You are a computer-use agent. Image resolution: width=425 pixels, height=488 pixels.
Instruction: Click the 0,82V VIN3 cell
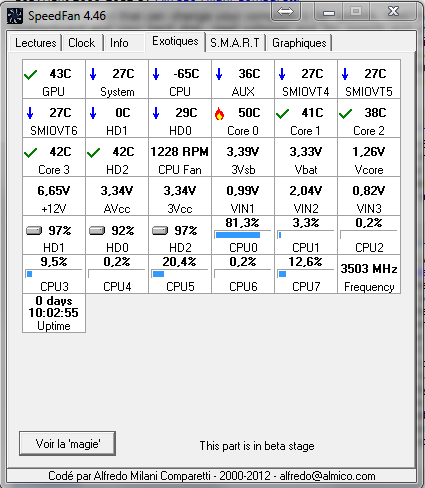(369, 196)
